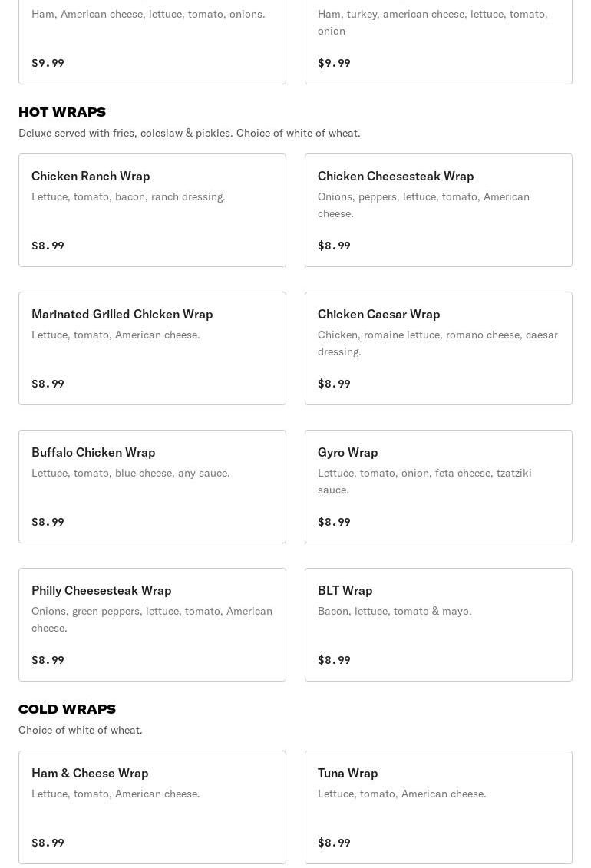Choose the Marinated Grilled Chicken Wrap
Viewport: 591px width, 868px height.
[152, 348]
